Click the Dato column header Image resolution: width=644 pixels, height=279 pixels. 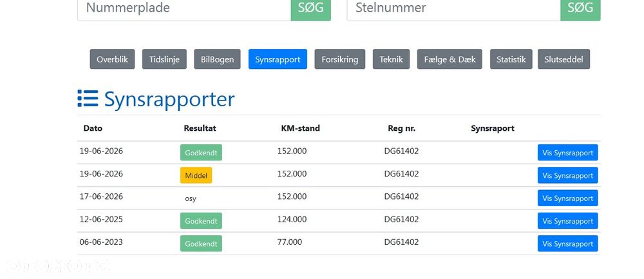pyautogui.click(x=93, y=128)
